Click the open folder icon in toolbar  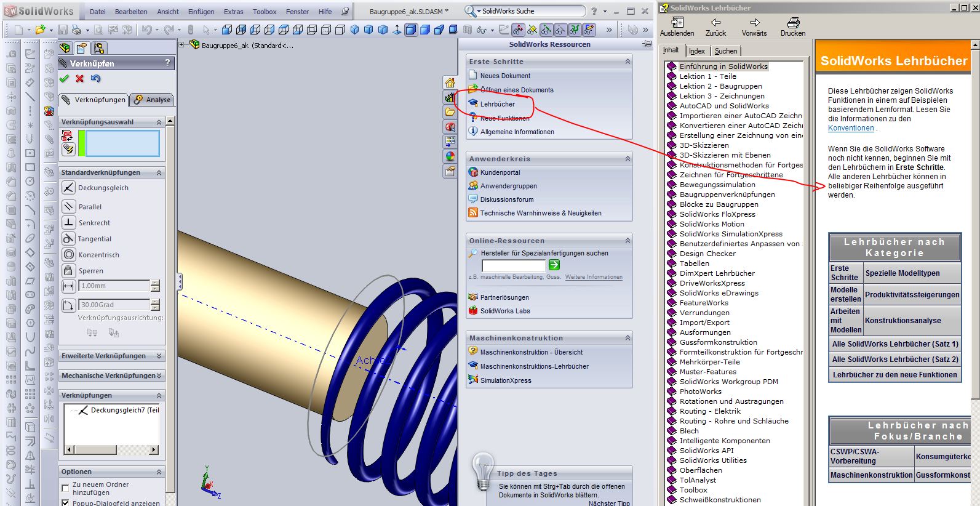point(41,30)
